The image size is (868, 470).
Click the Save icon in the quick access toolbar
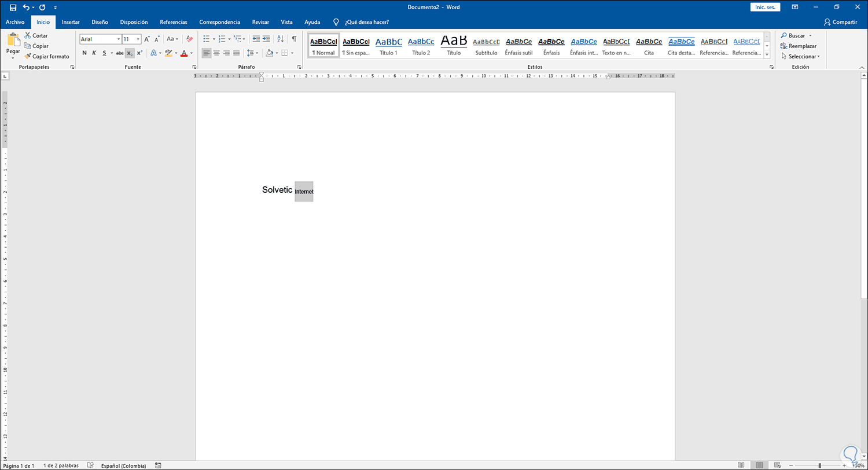[13, 7]
